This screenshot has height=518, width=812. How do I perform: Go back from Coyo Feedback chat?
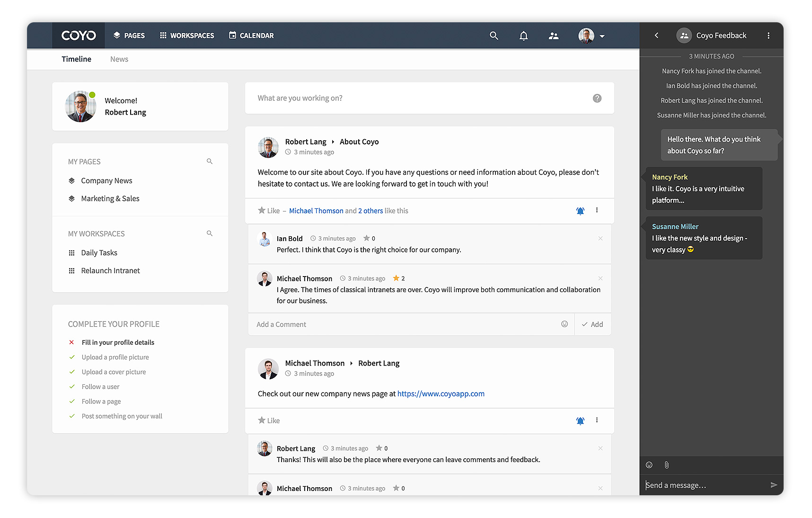click(656, 36)
